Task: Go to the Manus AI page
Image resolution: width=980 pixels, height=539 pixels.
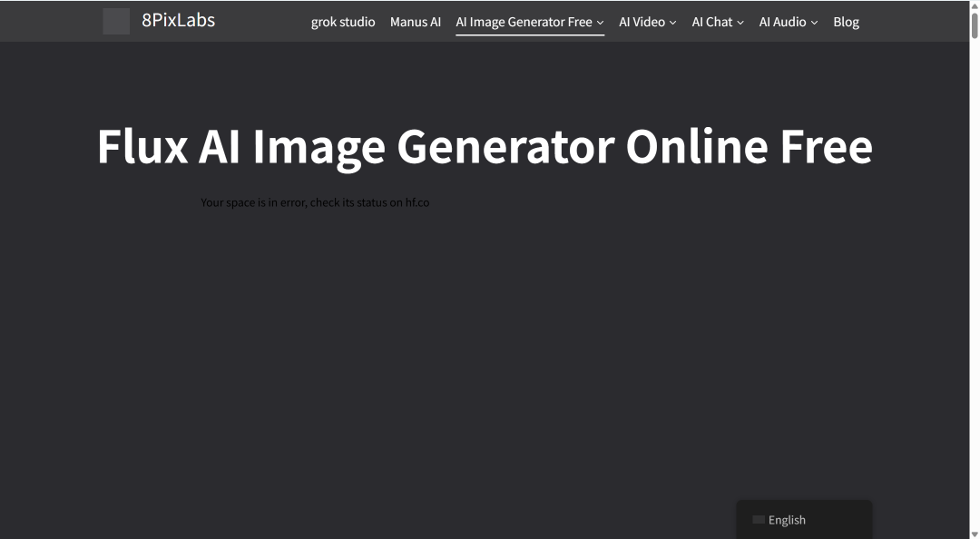Action: (416, 22)
